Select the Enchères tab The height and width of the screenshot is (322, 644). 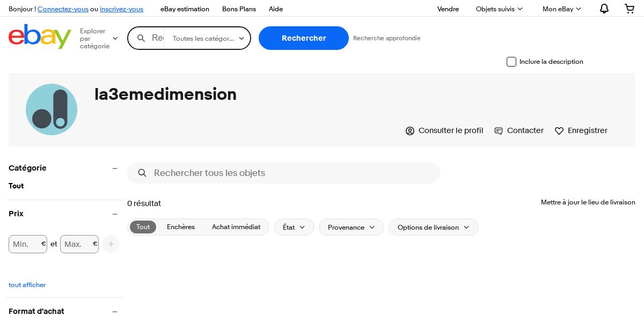click(x=181, y=227)
